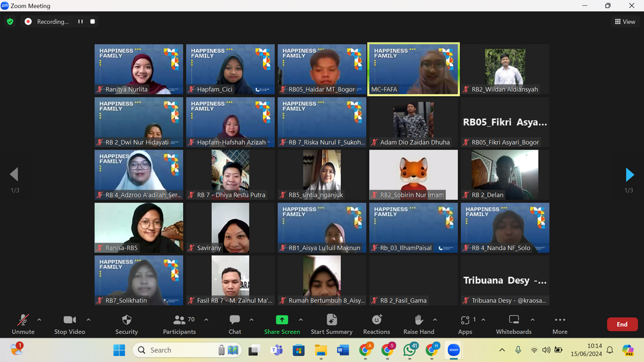This screenshot has height=362, width=644.
Task: Click the green Share Screen icon
Action: [282, 320]
